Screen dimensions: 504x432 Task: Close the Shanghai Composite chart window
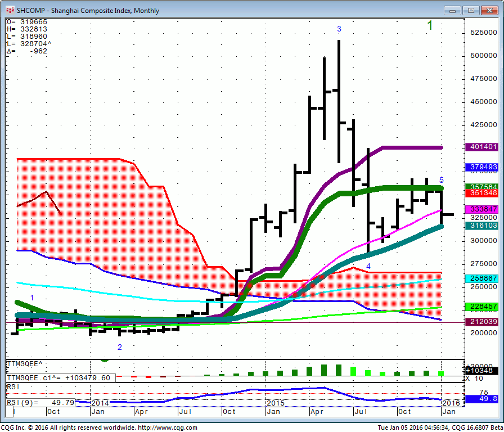pyautogui.click(x=490, y=10)
